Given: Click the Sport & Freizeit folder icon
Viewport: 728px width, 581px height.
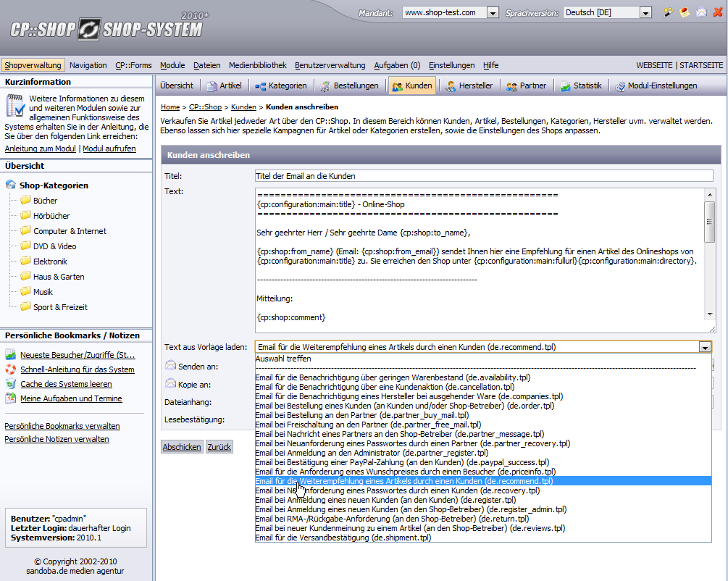Looking at the screenshot, I should point(25,306).
